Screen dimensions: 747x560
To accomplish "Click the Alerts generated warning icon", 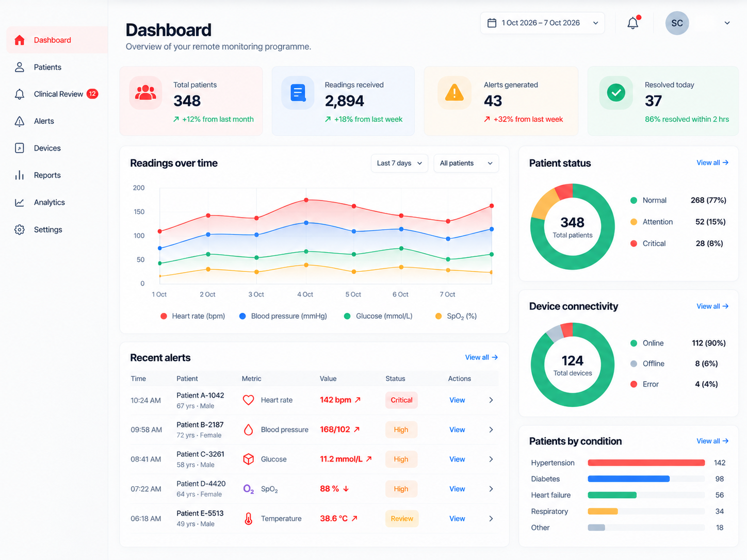I will (x=454, y=93).
